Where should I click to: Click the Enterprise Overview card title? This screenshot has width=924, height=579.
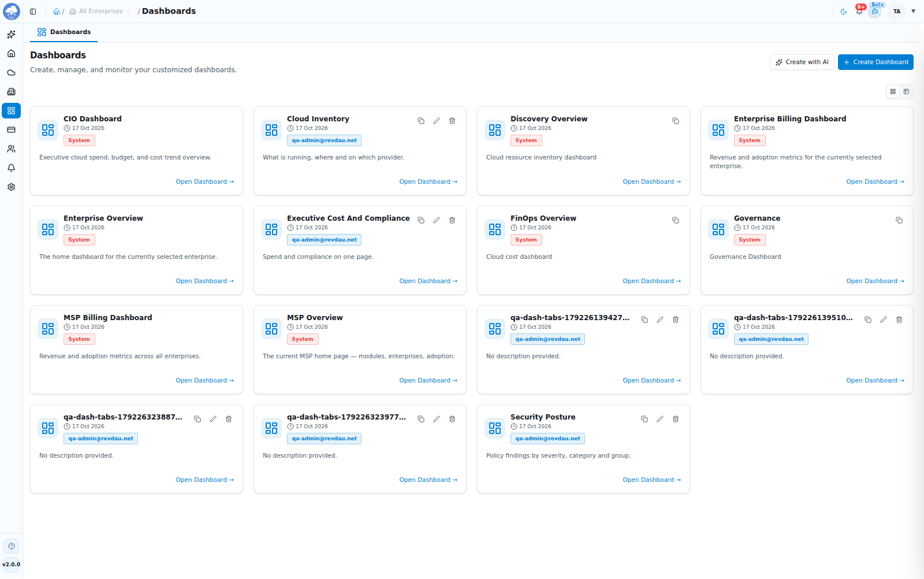(x=103, y=218)
